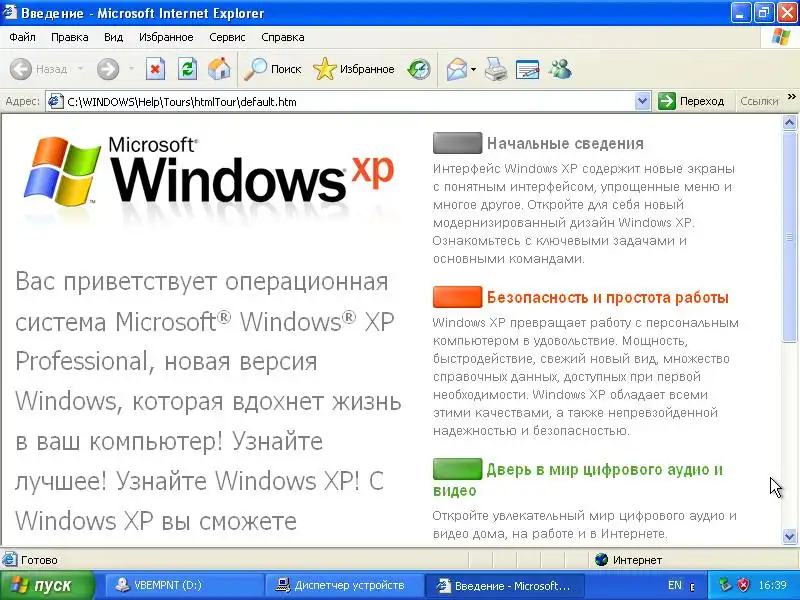This screenshot has width=800, height=600.
Task: Click the safely remove hardware tray icon
Action: 725,585
